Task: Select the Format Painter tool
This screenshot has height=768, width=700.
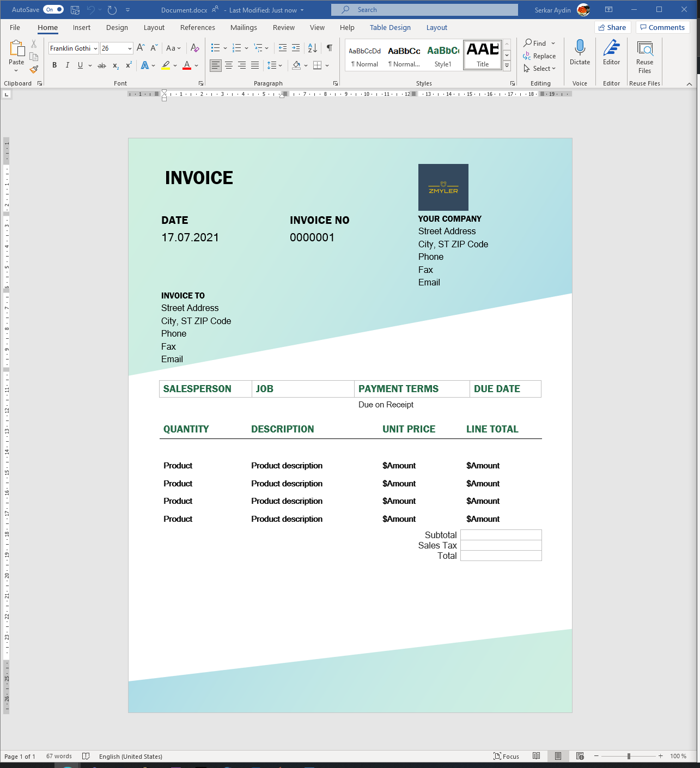Action: (34, 69)
